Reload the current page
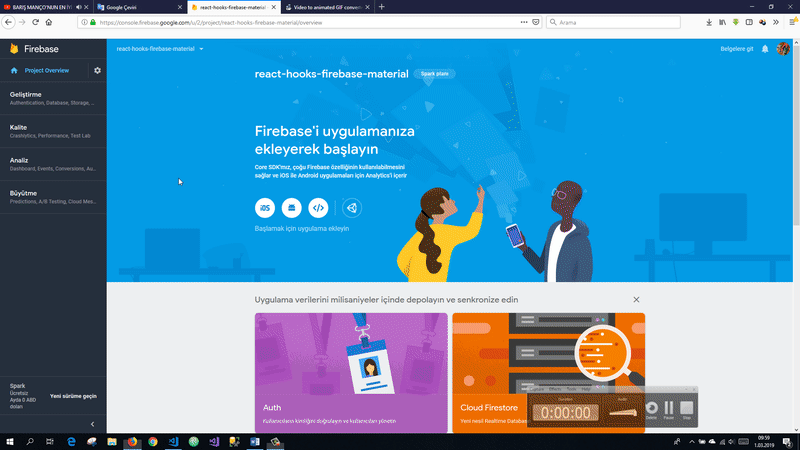This screenshot has width=800, height=450. [x=35, y=22]
